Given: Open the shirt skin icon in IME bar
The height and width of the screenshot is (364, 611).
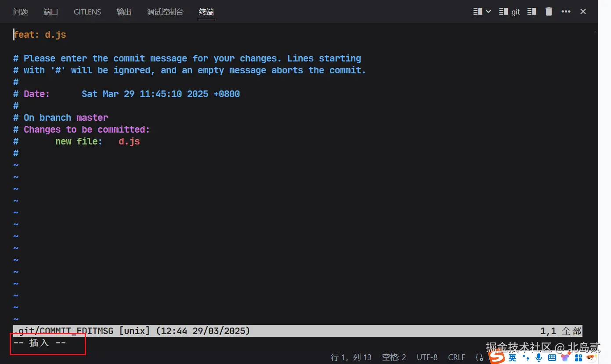Looking at the screenshot, I should (x=565, y=358).
